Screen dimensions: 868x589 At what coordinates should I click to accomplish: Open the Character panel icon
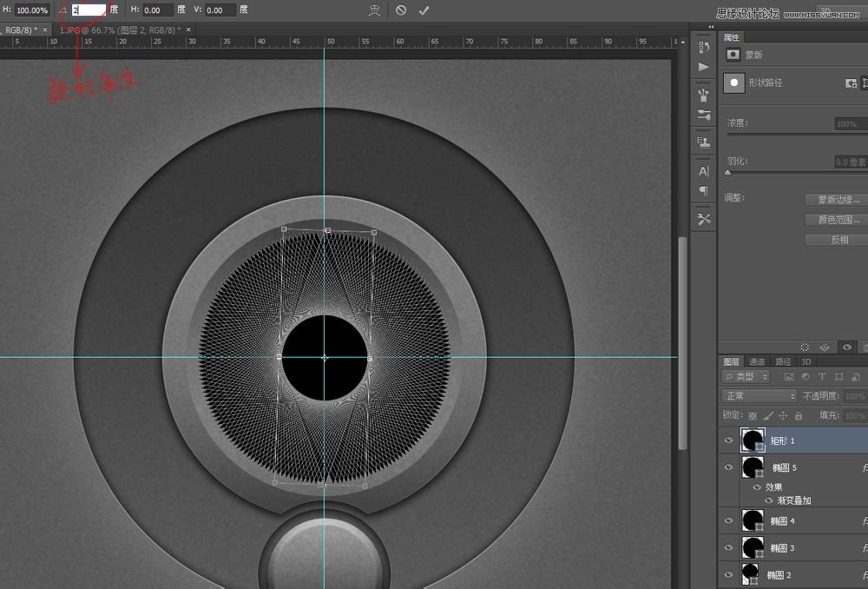click(x=703, y=171)
